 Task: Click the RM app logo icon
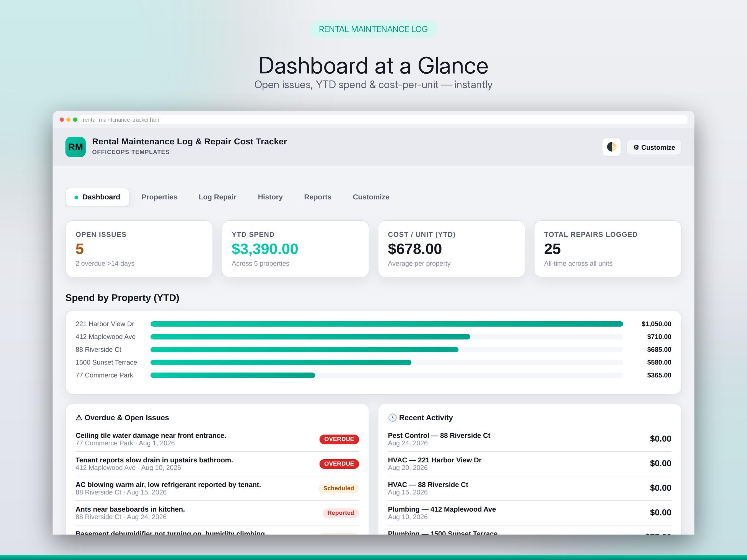[75, 147]
